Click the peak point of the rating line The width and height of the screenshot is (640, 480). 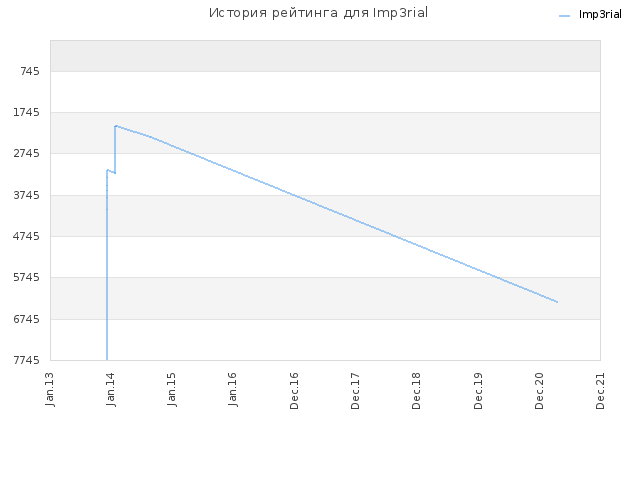click(x=116, y=126)
